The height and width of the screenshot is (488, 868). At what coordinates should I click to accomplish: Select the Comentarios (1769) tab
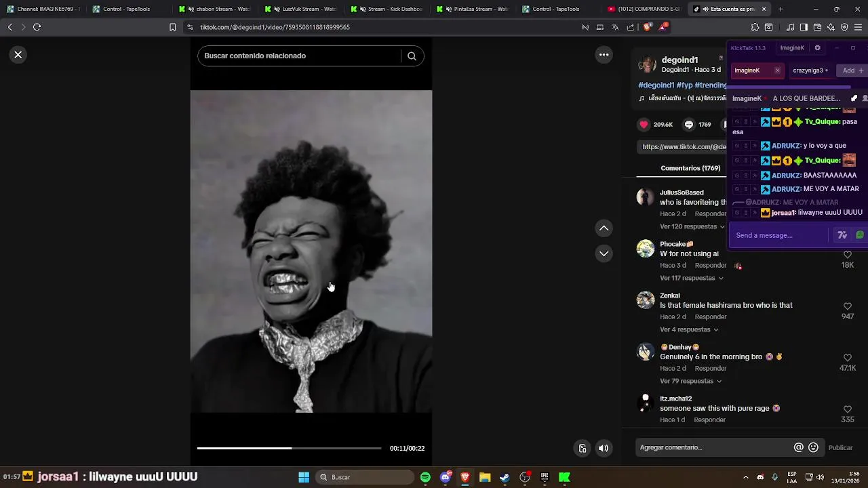pos(690,168)
